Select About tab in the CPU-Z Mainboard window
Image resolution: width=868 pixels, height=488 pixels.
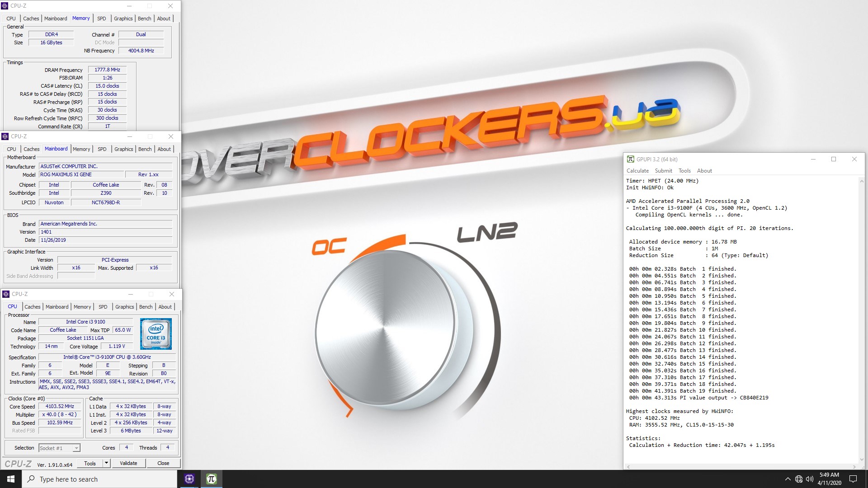click(164, 149)
